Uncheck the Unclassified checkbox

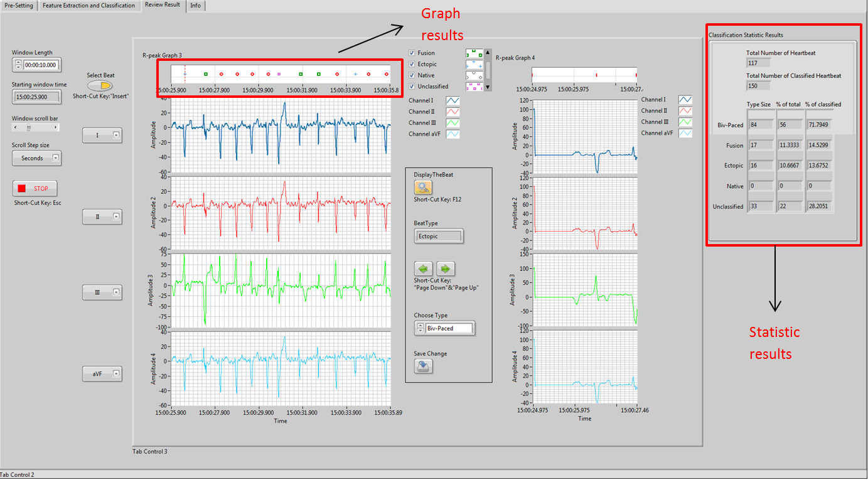point(412,86)
